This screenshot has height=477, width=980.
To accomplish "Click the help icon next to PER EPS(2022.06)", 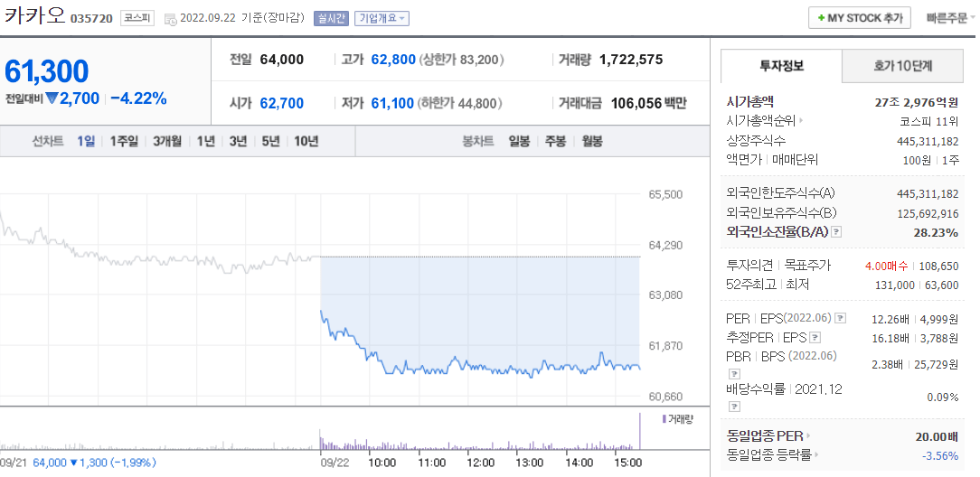I will (x=841, y=318).
